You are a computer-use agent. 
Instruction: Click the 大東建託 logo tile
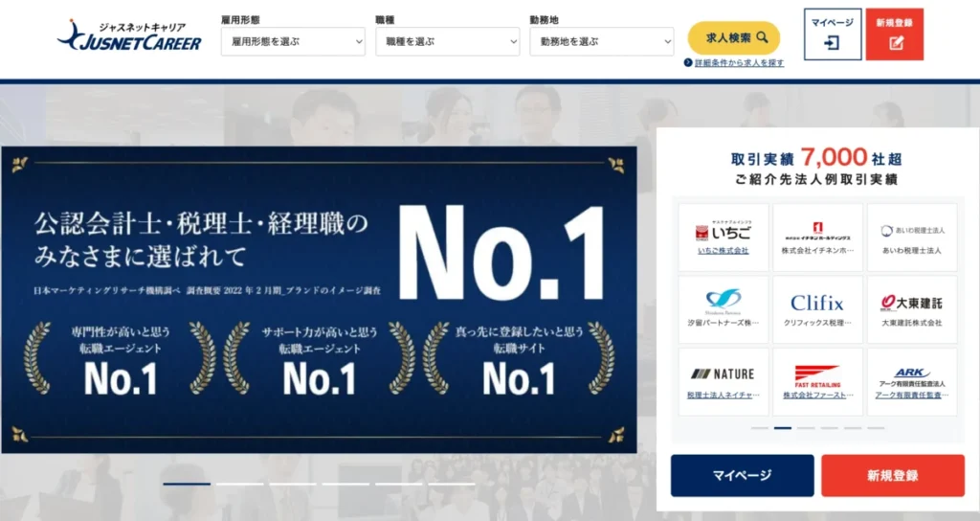[x=912, y=309]
